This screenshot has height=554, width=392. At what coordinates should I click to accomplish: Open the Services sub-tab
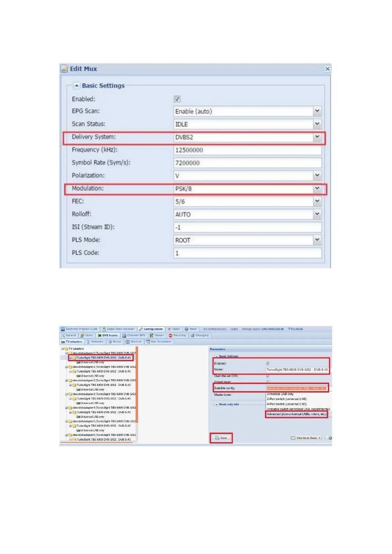(x=134, y=341)
